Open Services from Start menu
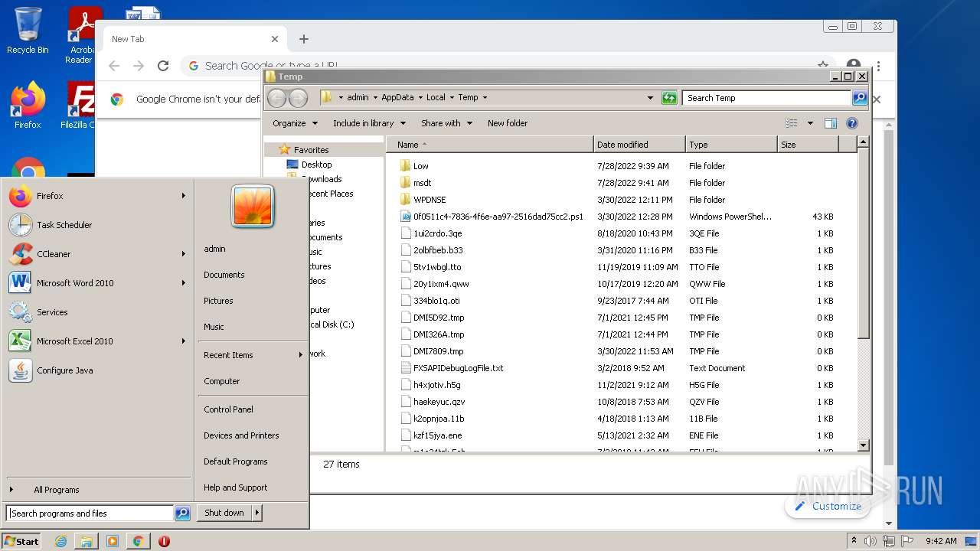This screenshot has width=980, height=551. coord(97,312)
